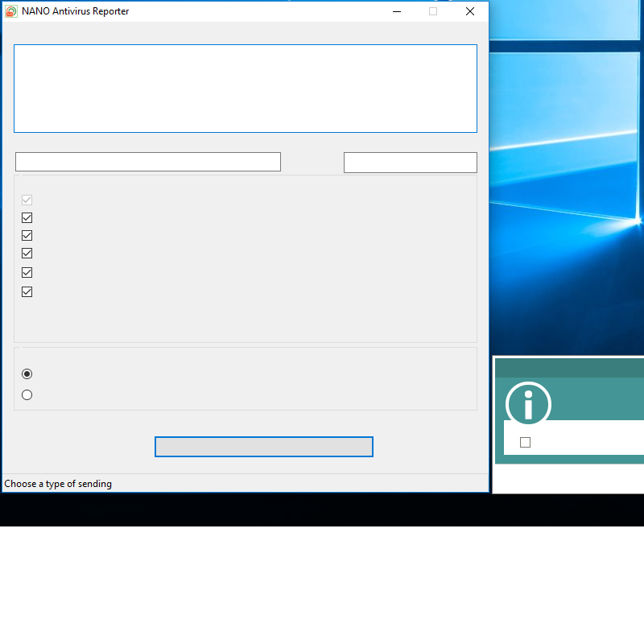Toggle the fourth checkbox in the options list
Screen dimensions: 644x644
(x=27, y=254)
